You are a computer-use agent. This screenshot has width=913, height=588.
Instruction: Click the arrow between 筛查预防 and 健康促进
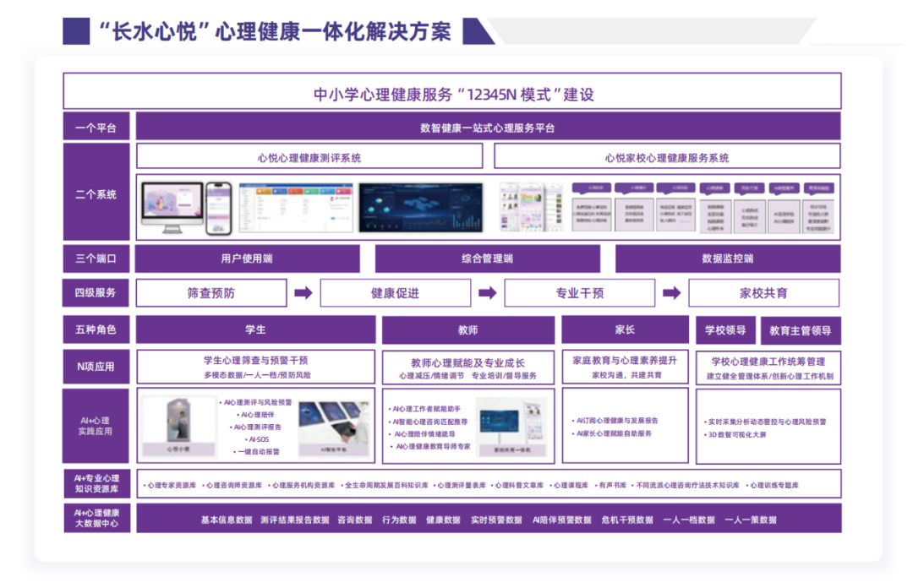[303, 293]
